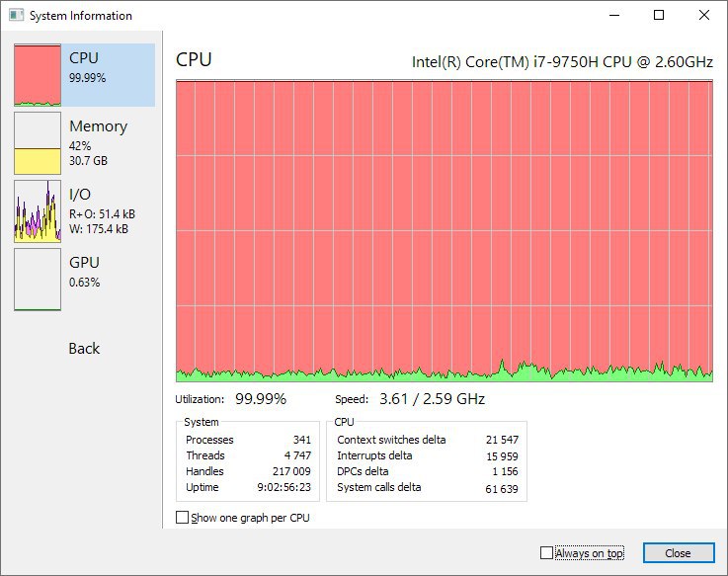Close the window with the title bar X
This screenshot has width=728, height=576.
[703, 15]
